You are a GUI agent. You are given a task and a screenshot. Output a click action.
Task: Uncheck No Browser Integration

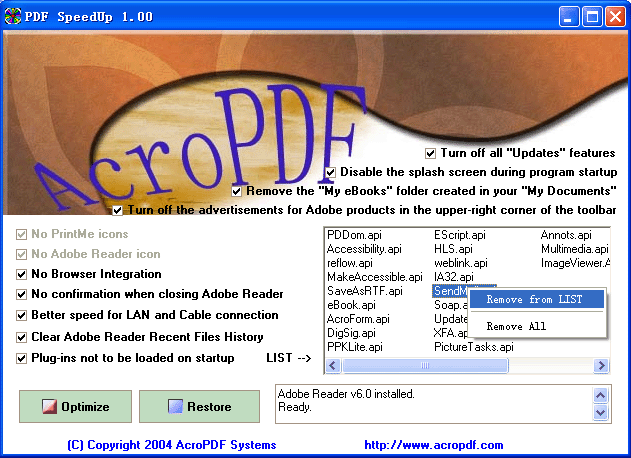[x=21, y=274]
